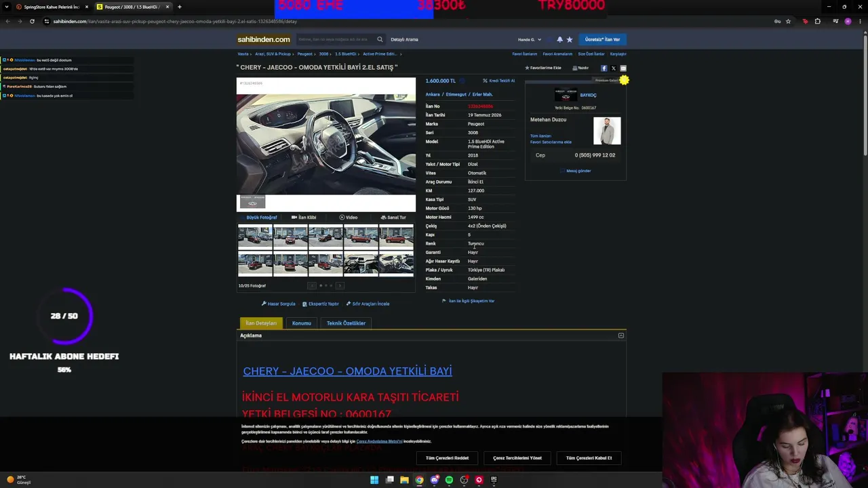Click Arazi, SUV & Pickup breadcrumb
Image resolution: width=868 pixels, height=488 pixels.
coord(273,54)
